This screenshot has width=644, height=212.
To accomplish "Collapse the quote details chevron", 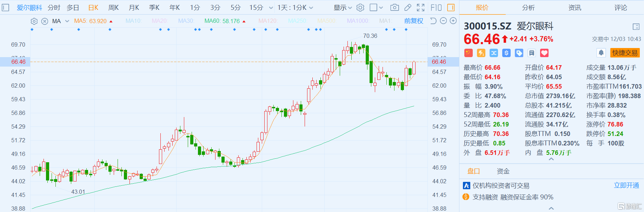I will pyautogui.click(x=551, y=159).
